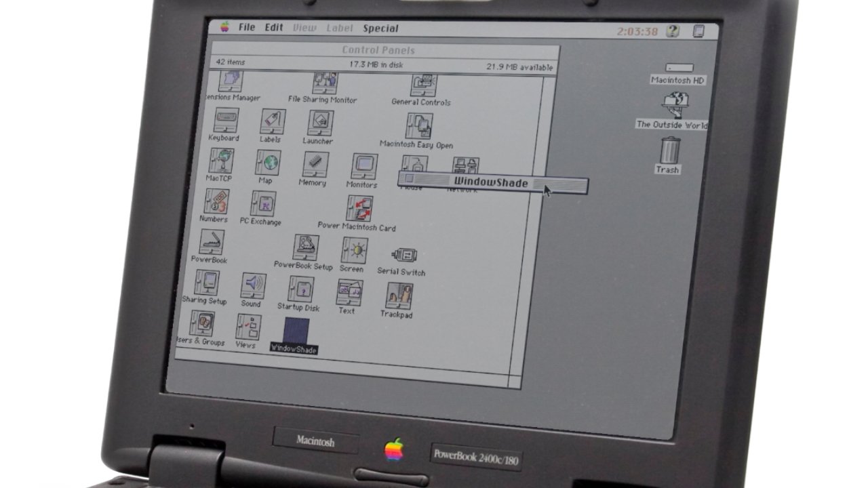868x488 pixels.
Task: Select the Sound control panel icon
Action: coord(252,284)
